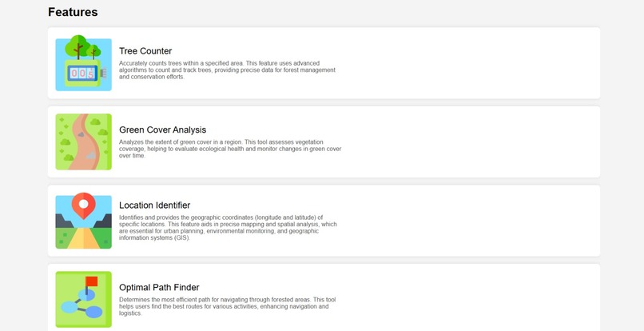Click the green trees atop the counter
The width and height of the screenshot is (644, 331).
pos(82,47)
